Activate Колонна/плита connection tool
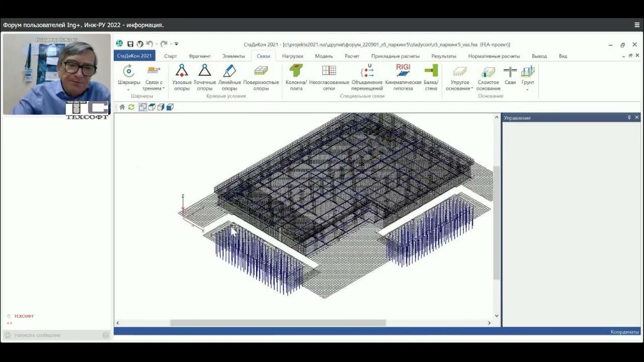 click(296, 77)
